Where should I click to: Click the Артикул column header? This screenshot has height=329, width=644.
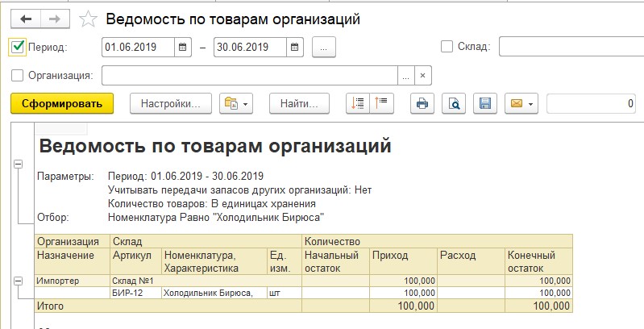coord(135,261)
